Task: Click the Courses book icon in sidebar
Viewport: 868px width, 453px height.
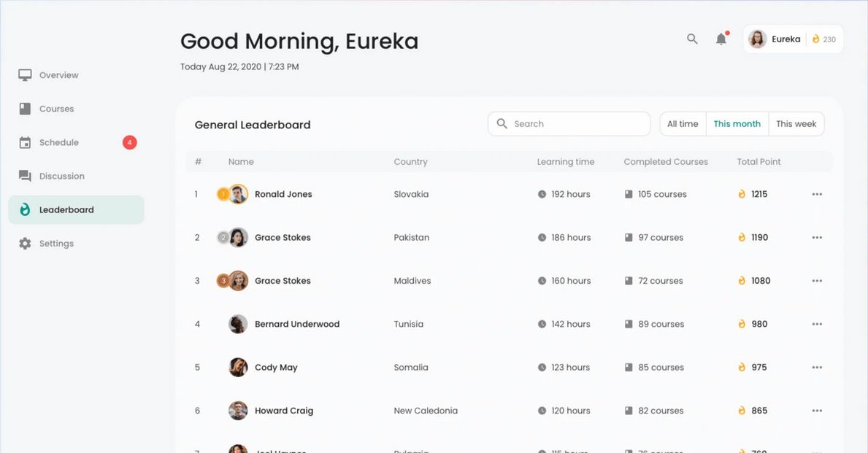Action: [26, 109]
